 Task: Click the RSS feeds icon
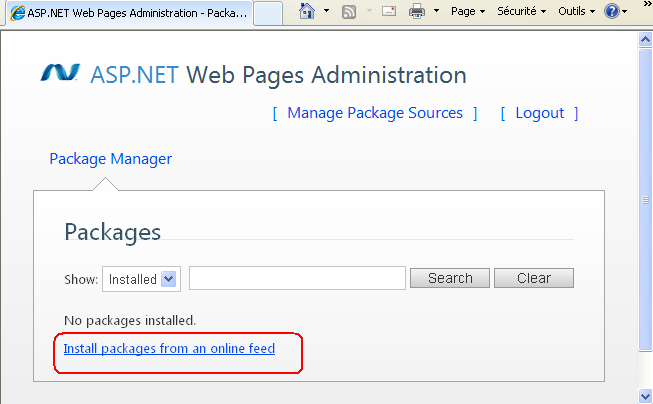[x=349, y=12]
